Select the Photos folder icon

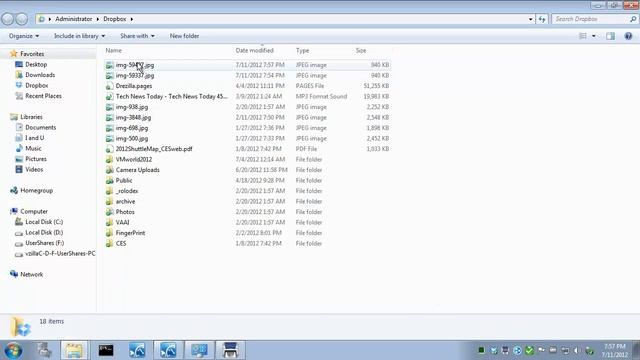109,212
